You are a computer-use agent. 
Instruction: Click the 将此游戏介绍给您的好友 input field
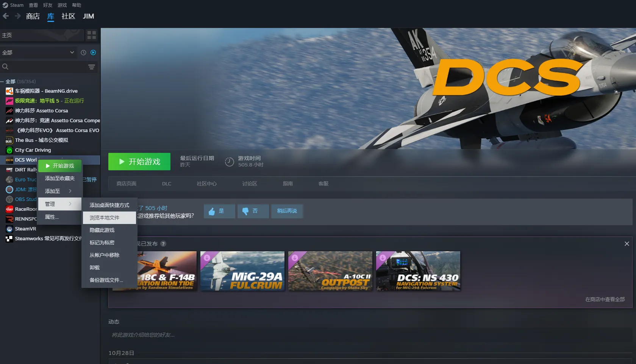(370, 335)
